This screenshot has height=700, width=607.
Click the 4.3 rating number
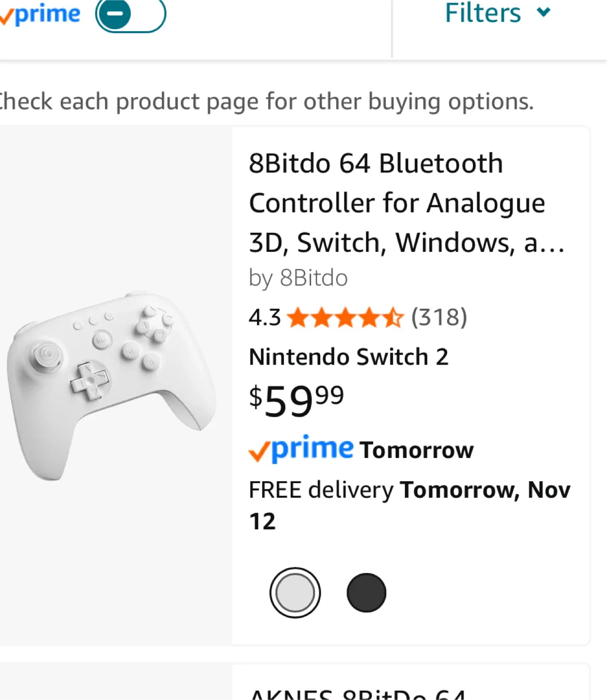point(264,318)
